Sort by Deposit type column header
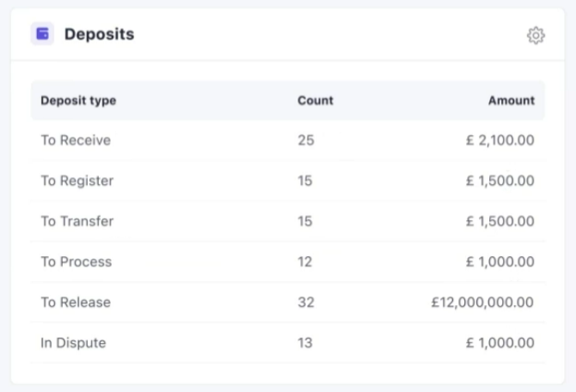 (x=78, y=101)
